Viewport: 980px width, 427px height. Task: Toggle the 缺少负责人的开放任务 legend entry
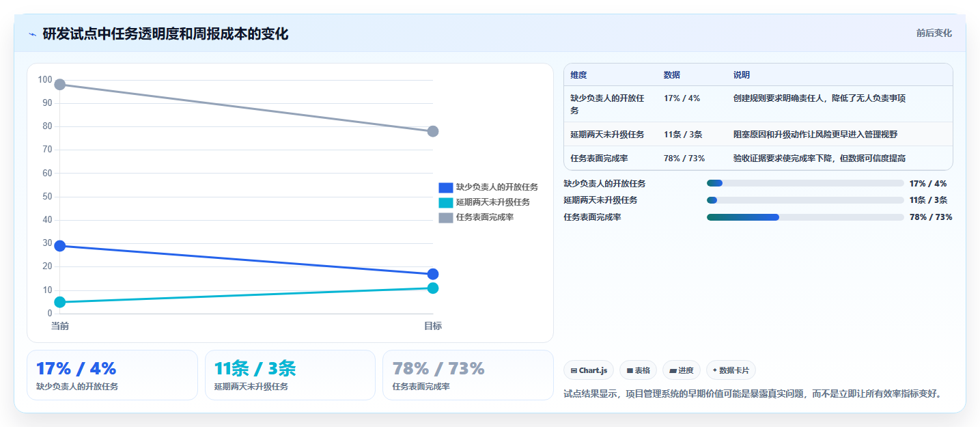488,187
